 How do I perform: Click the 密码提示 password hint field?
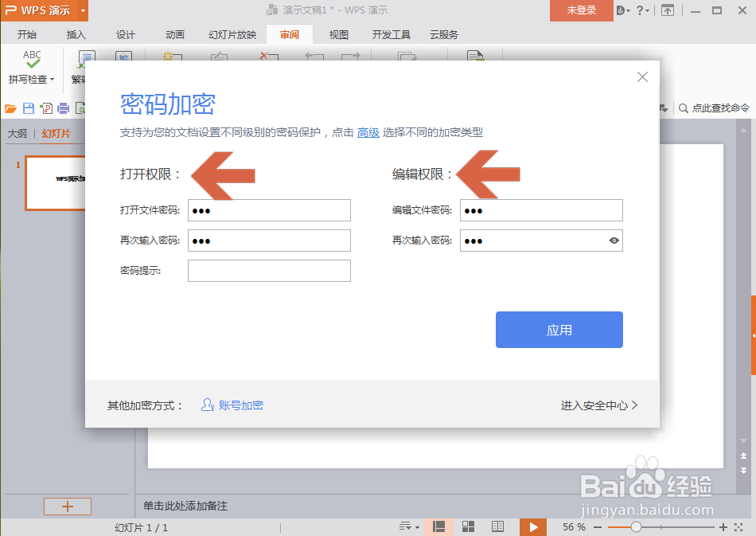[268, 270]
